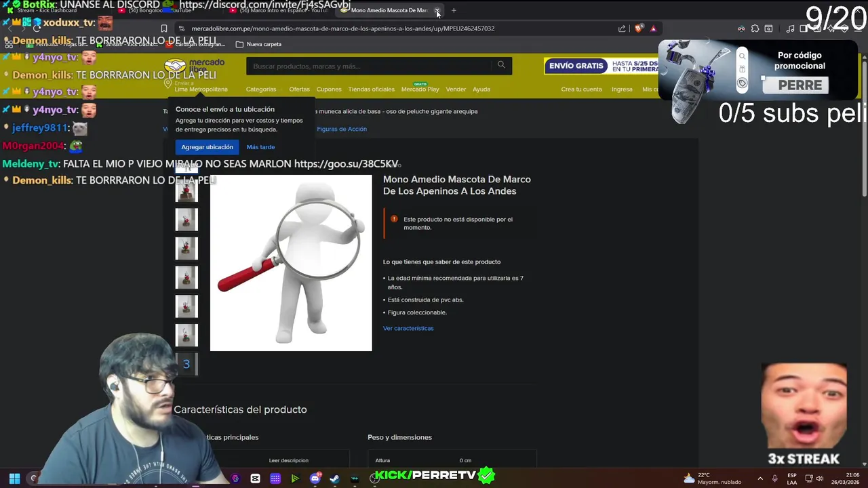Dismiss location prompt with Más tarde
This screenshot has width=868, height=488.
pyautogui.click(x=260, y=147)
